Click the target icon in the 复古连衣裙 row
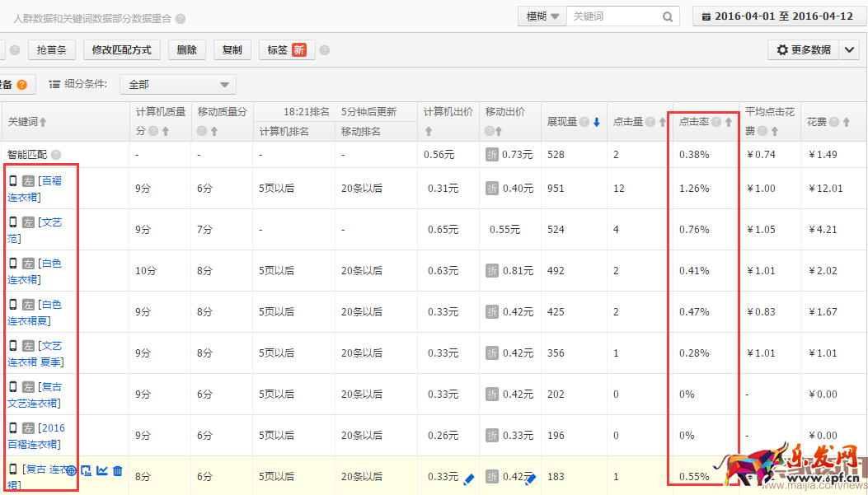Image resolution: width=868 pixels, height=495 pixels. pos(72,470)
